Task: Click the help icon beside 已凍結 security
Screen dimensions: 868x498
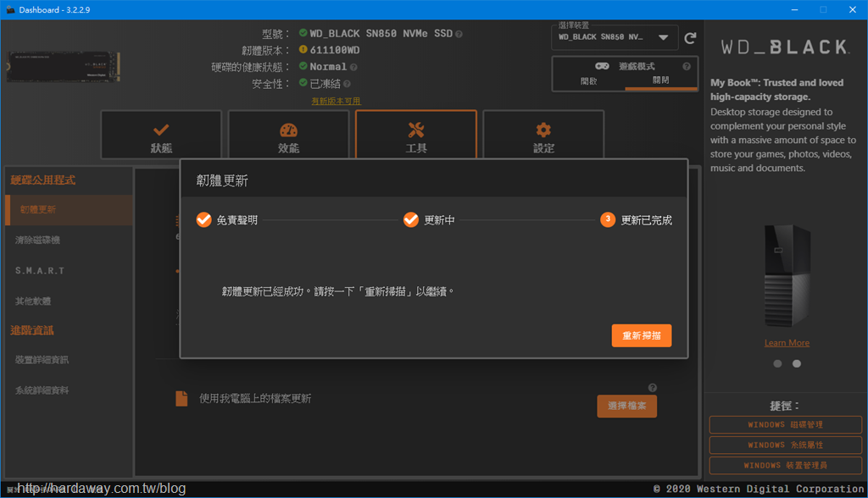Action: [x=347, y=84]
